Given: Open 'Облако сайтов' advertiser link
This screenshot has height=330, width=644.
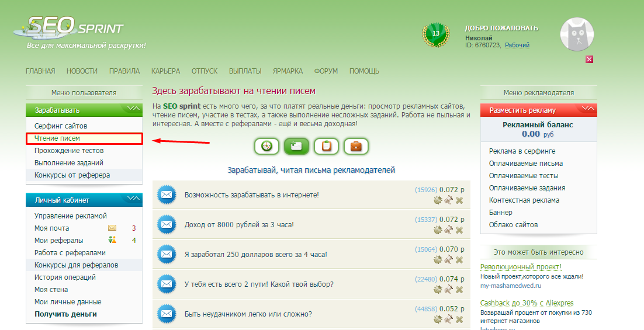Looking at the screenshot, I should pos(514,225).
